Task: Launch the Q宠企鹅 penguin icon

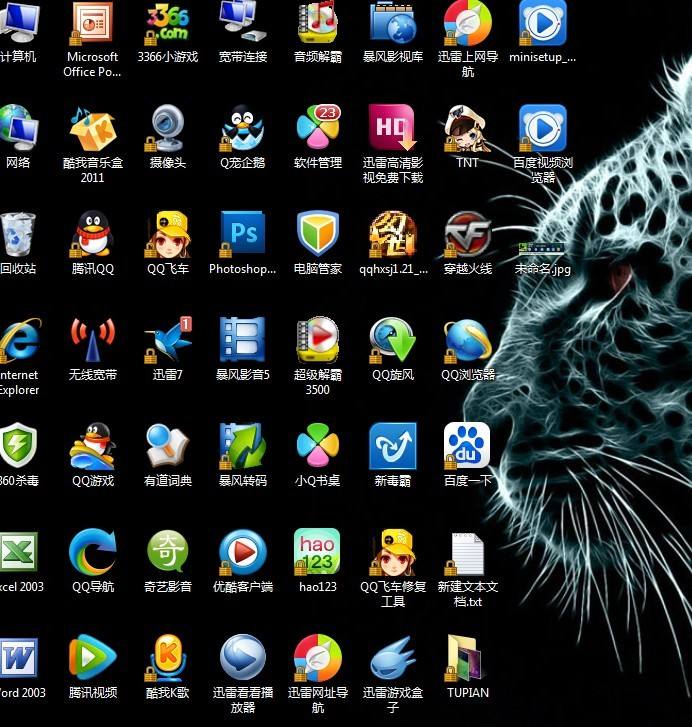Action: (242, 128)
